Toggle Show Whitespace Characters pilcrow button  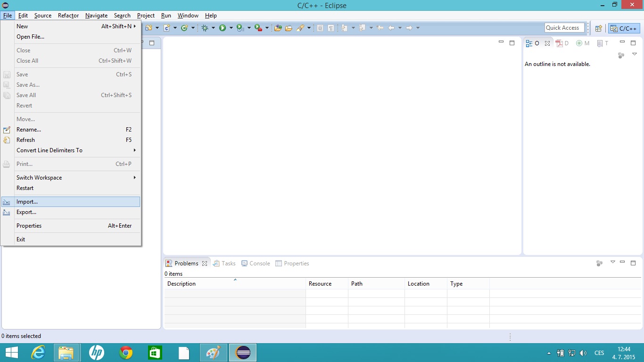[x=331, y=28]
